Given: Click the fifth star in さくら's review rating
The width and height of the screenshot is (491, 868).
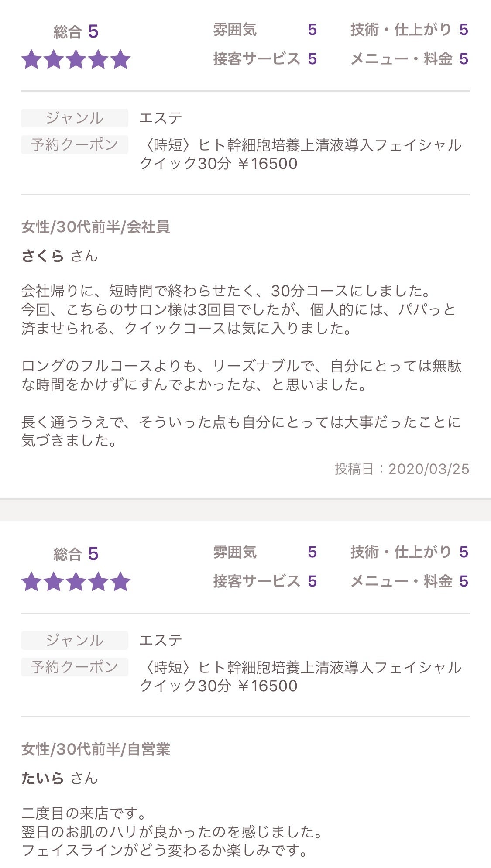Looking at the screenshot, I should coord(120,59).
